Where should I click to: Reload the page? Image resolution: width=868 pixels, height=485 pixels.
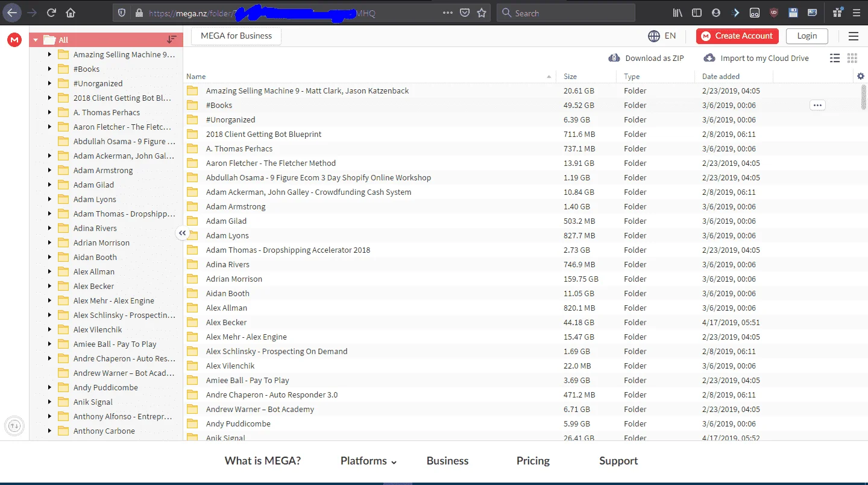point(51,13)
